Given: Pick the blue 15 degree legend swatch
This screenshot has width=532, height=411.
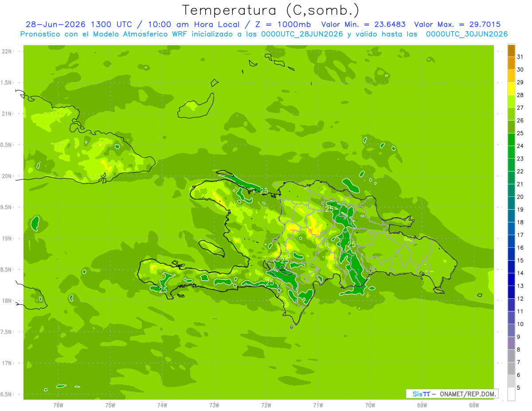Looking at the screenshot, I should pyautogui.click(x=511, y=254).
